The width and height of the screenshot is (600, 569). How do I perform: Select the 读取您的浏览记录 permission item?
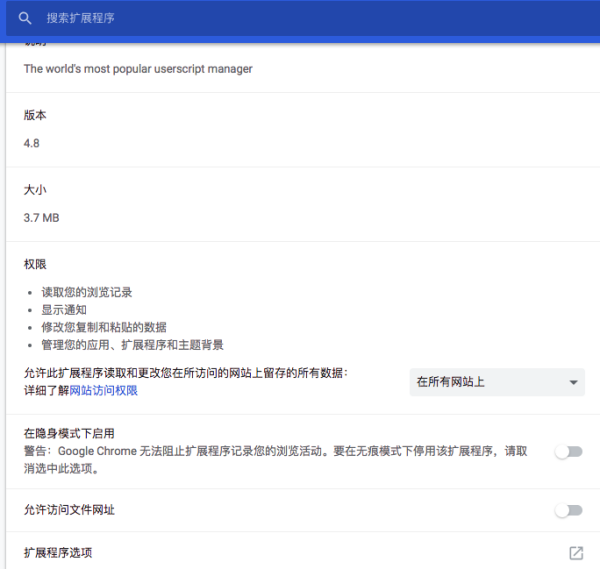coord(87,292)
